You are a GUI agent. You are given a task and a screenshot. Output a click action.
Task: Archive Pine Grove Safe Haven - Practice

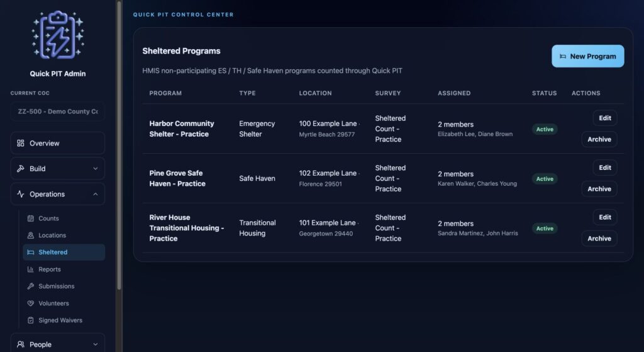(x=599, y=189)
